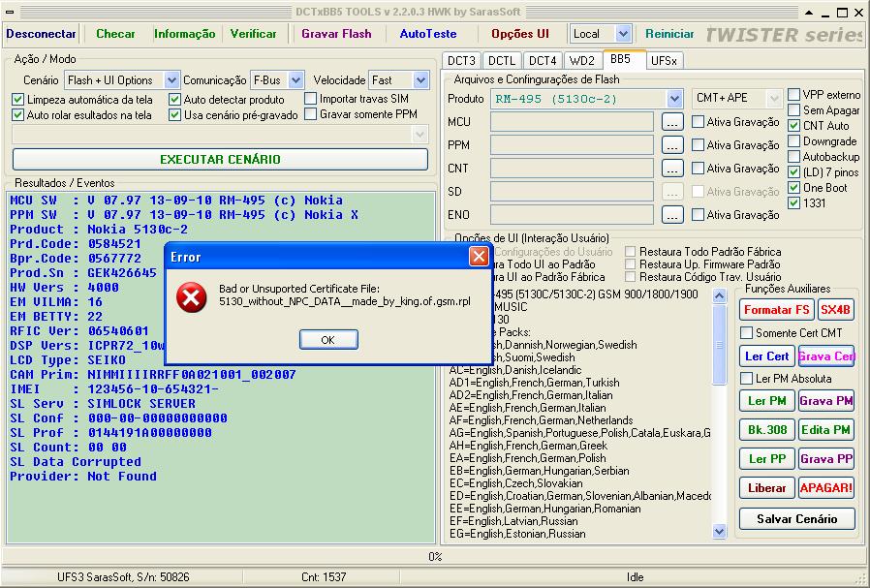Click Verificar toolbar item

(x=254, y=34)
